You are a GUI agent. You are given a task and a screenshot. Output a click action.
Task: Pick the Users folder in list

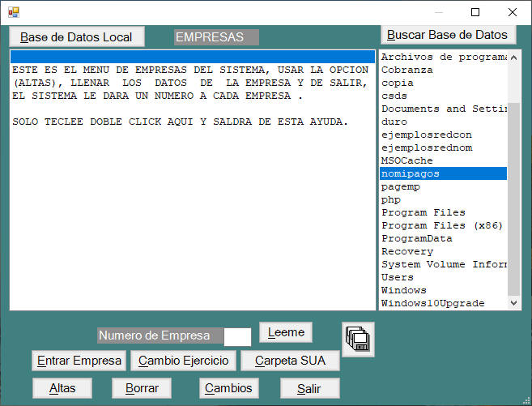click(398, 277)
